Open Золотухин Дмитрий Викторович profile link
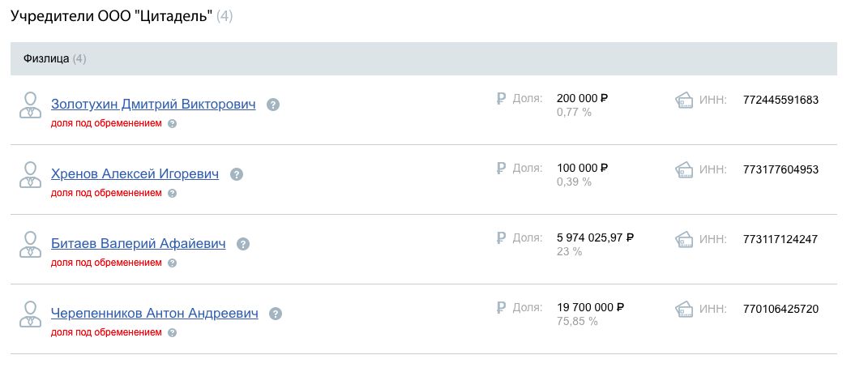Screen dimensions: 868x372 click(x=153, y=105)
